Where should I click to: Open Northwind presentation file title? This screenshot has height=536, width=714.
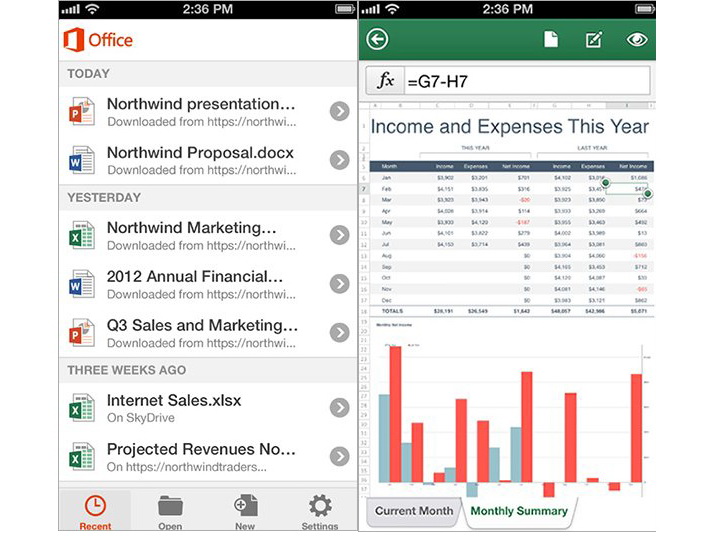click(x=201, y=104)
